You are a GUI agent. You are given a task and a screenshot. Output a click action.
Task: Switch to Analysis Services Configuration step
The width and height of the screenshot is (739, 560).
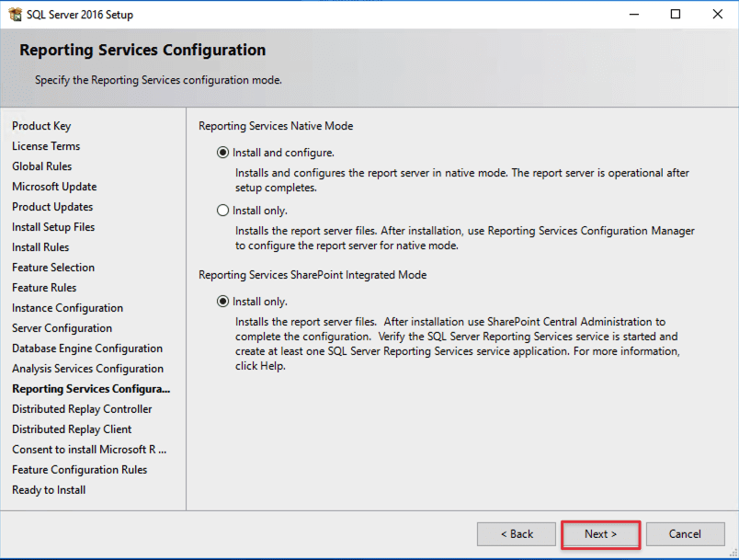87,369
